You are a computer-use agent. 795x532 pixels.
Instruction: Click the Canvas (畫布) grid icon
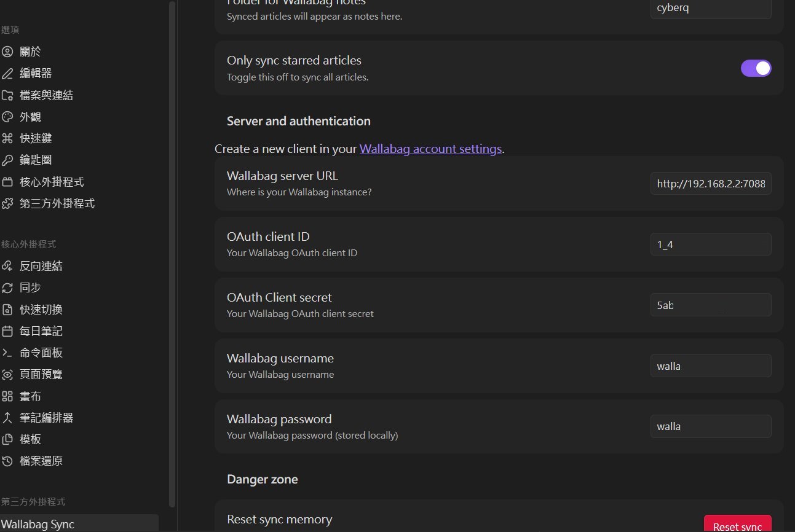(x=7, y=396)
